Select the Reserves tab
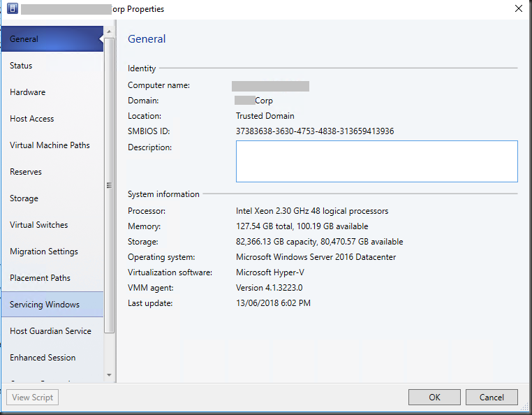The width and height of the screenshot is (532, 415). [x=52, y=172]
